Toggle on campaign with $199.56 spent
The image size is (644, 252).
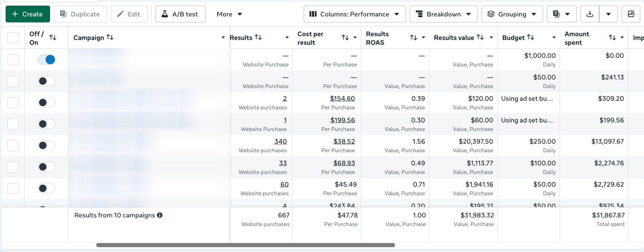tap(46, 124)
